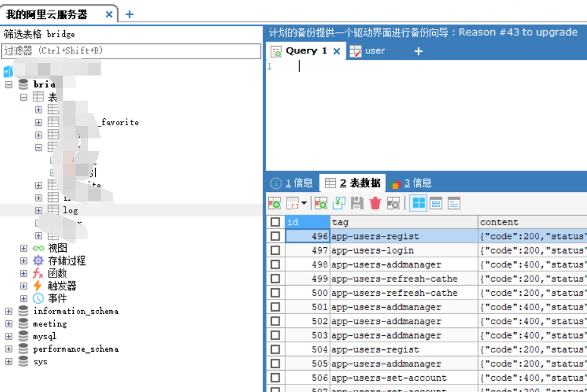Expand the 视图 views node

23,249
